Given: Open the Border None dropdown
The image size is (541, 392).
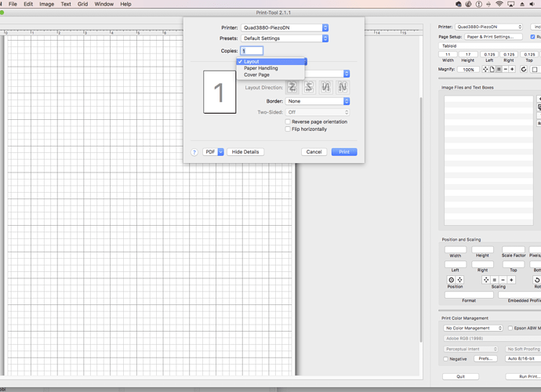Looking at the screenshot, I should point(318,101).
